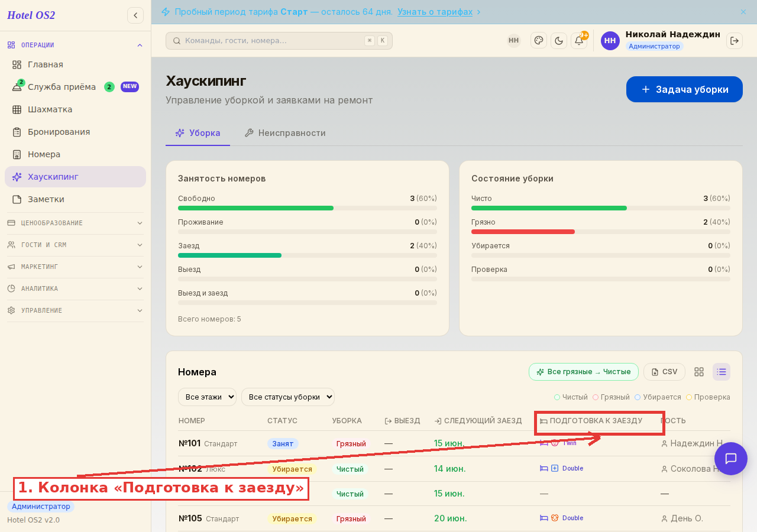Click the plus-box icon beside Double for Соколова
This screenshot has width=757, height=532.
coord(555,468)
